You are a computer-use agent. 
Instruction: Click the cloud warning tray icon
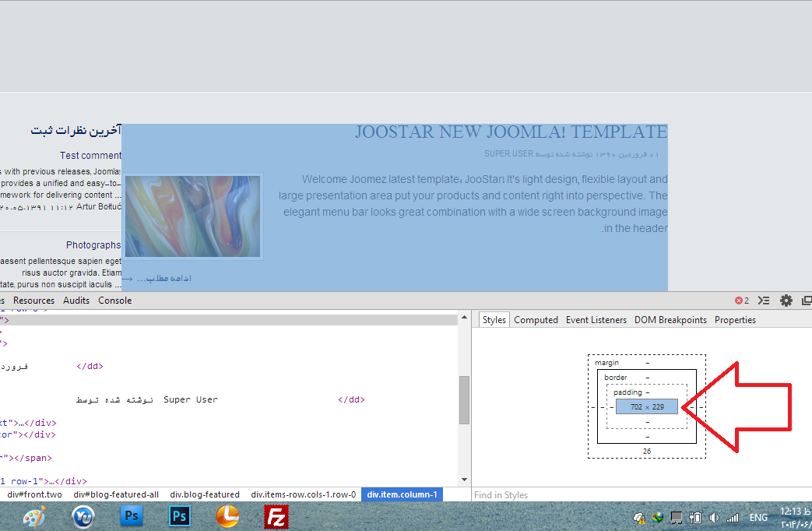(x=639, y=518)
